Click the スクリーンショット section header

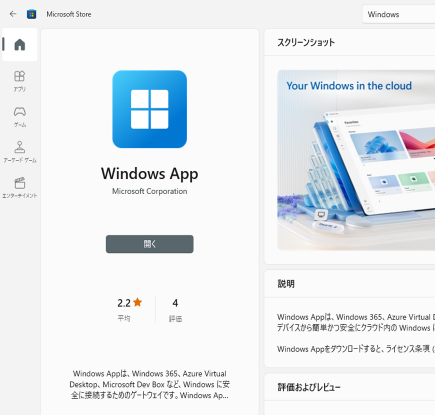click(306, 42)
